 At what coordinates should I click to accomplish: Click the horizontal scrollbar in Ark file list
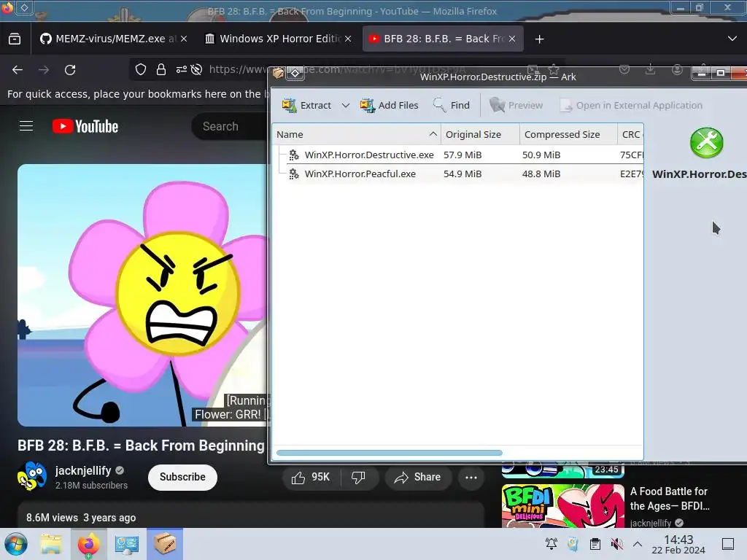[390, 453]
